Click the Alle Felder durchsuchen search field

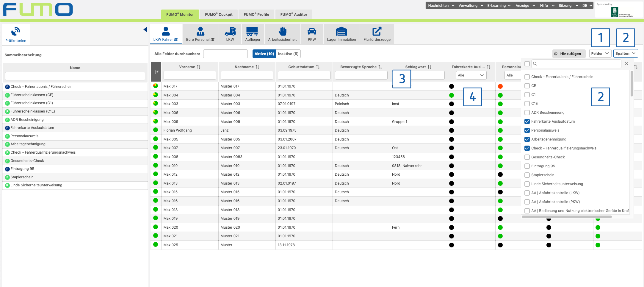(225, 54)
